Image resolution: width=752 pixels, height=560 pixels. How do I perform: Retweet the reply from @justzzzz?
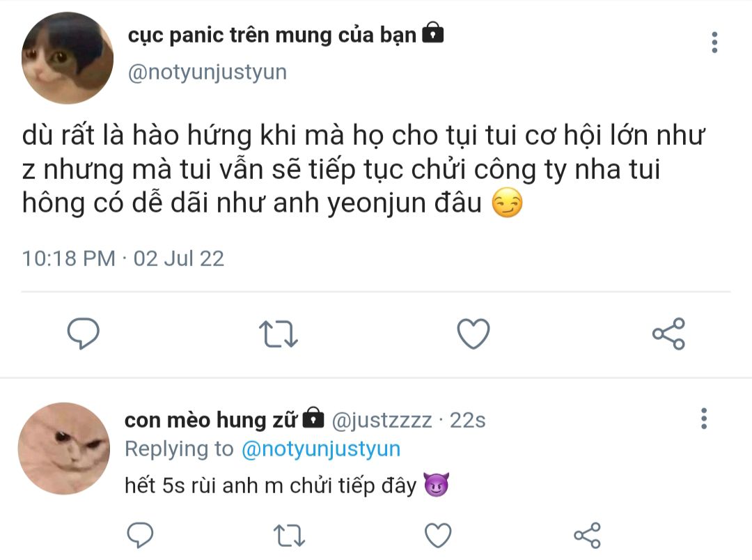(289, 536)
